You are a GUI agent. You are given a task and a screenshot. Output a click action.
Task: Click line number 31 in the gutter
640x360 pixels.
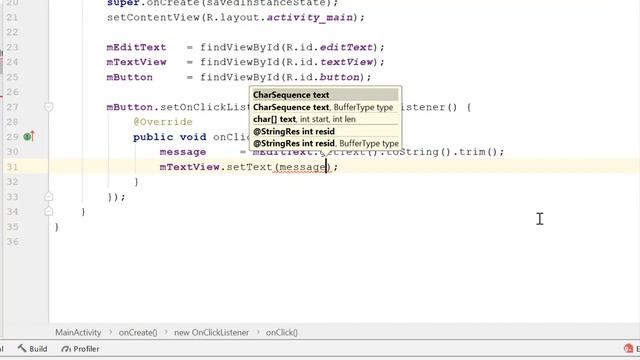point(13,167)
